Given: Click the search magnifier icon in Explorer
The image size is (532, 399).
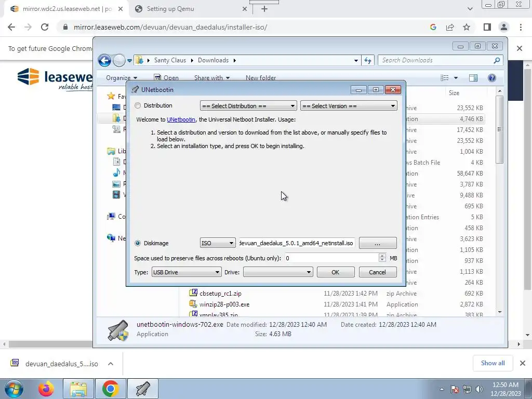Looking at the screenshot, I should tap(497, 60).
